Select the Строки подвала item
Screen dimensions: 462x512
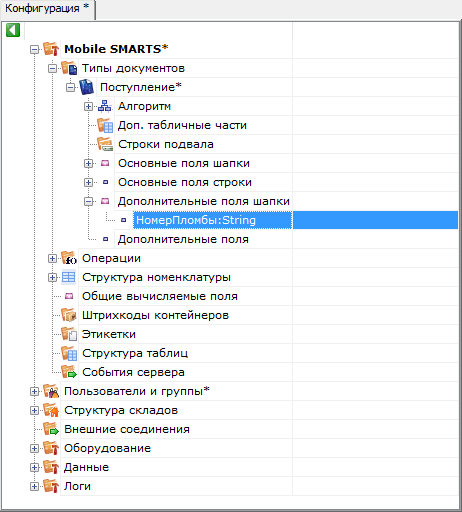(x=166, y=144)
